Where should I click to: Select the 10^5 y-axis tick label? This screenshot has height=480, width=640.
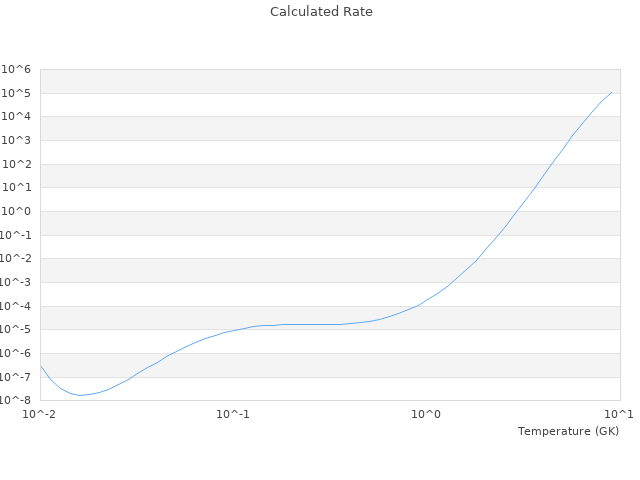click(16, 93)
